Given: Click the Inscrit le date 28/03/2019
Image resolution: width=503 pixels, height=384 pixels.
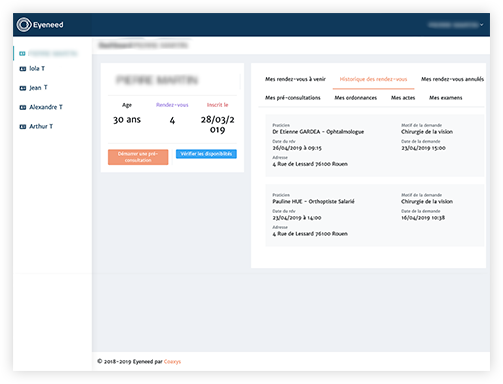Looking at the screenshot, I should 217,124.
